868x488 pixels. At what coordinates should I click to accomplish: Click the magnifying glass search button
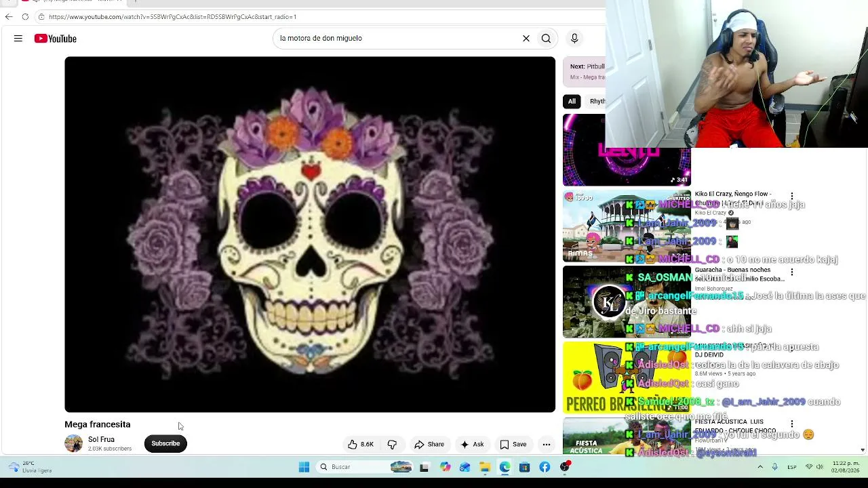pyautogui.click(x=546, y=39)
